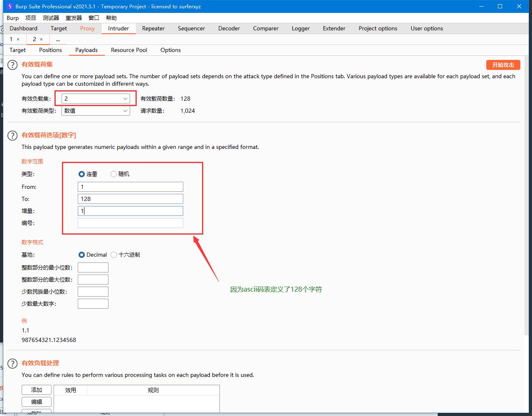
Task: Open the User options tab
Action: coord(427,28)
